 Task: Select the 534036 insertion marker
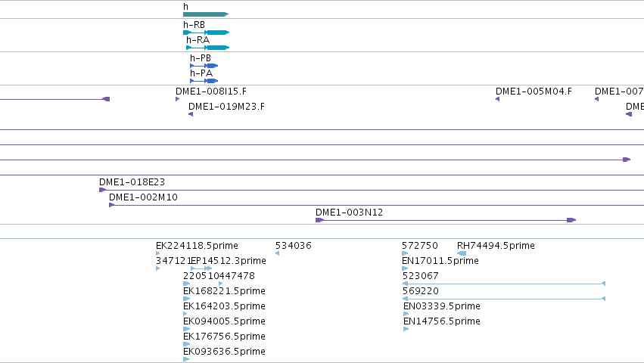(x=277, y=253)
